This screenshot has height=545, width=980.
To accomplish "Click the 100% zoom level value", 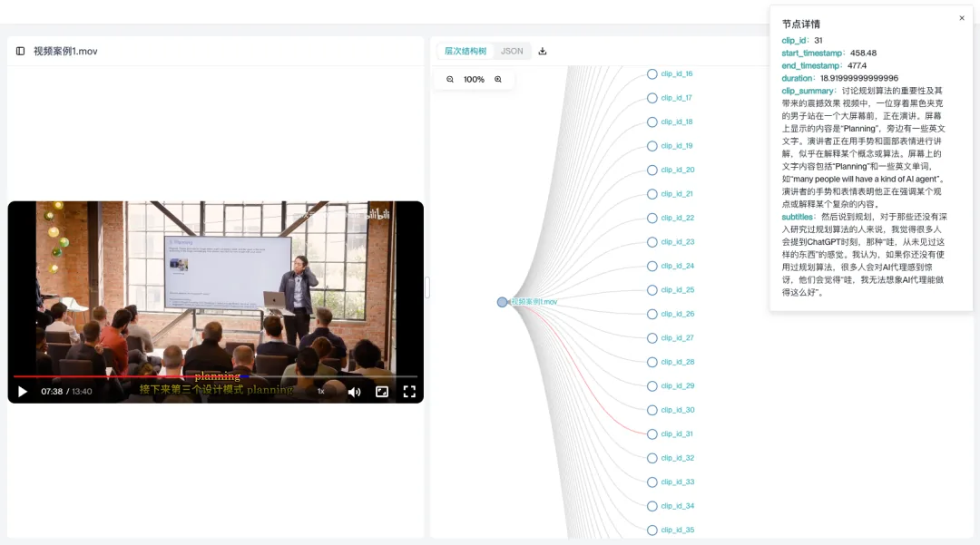I will tap(474, 79).
